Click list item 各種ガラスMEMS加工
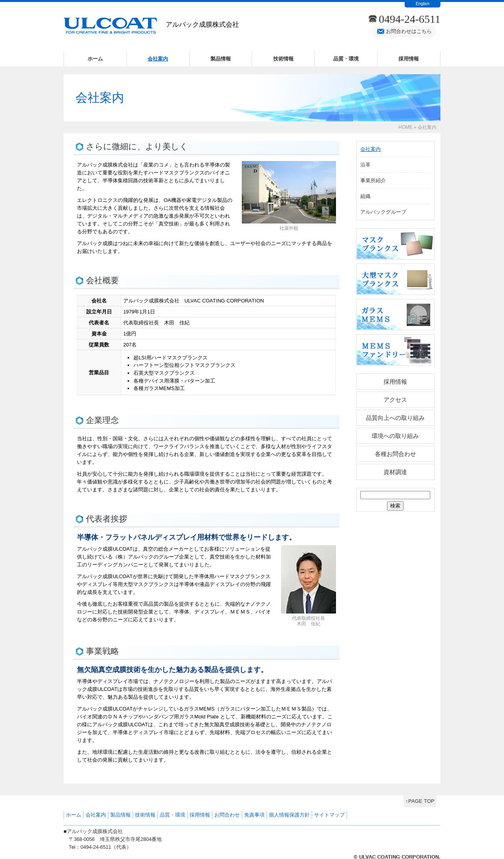The image size is (504, 859). click(159, 388)
